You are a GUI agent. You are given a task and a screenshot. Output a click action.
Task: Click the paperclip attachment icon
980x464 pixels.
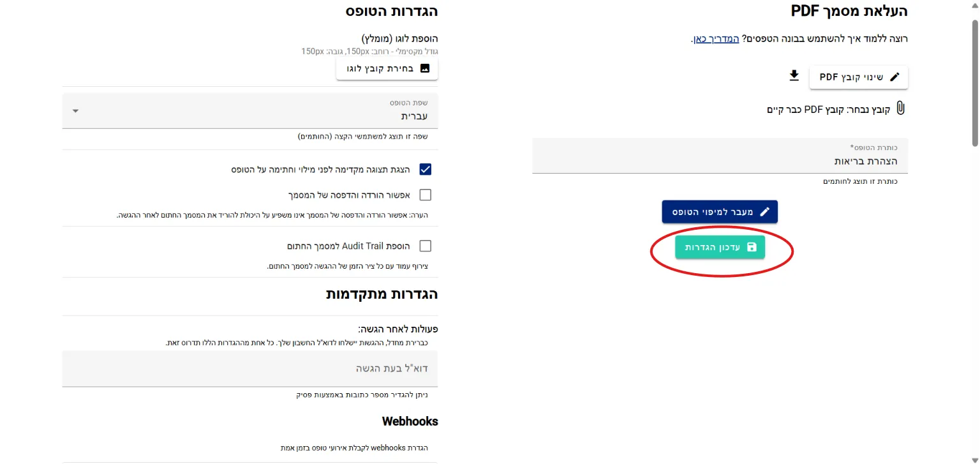pos(900,108)
